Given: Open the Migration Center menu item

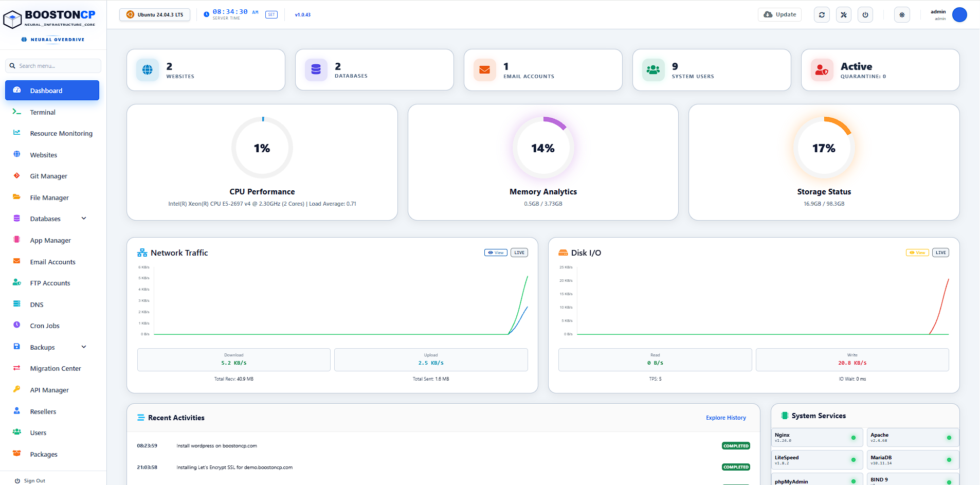Looking at the screenshot, I should pos(52,368).
